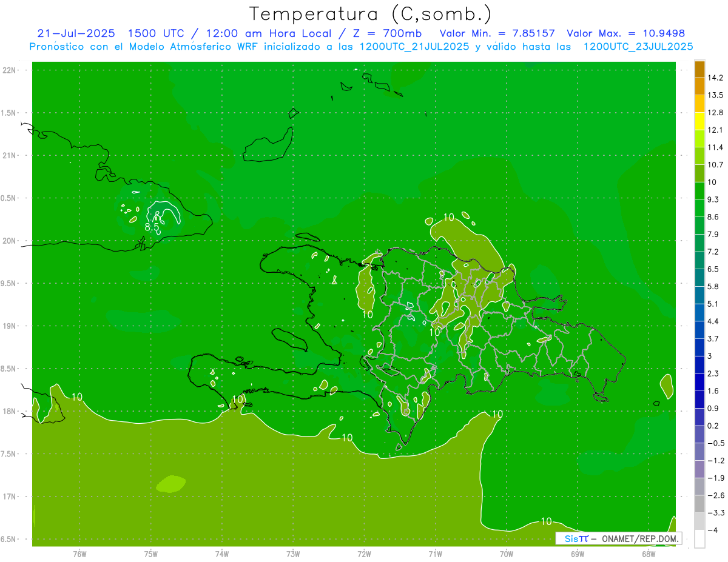Click the "7.9" value on the color legend

[713, 234]
